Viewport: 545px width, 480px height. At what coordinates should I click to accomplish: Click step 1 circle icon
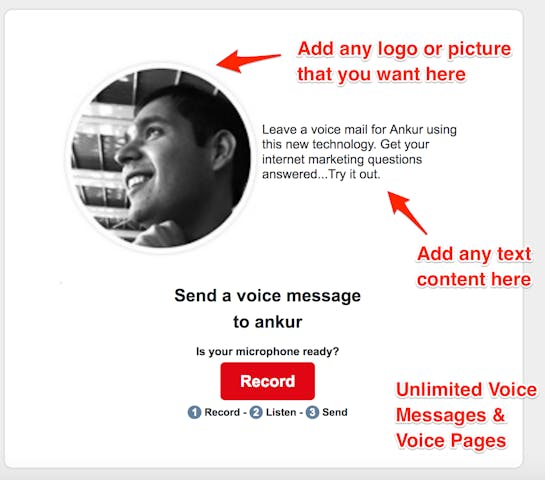194,412
